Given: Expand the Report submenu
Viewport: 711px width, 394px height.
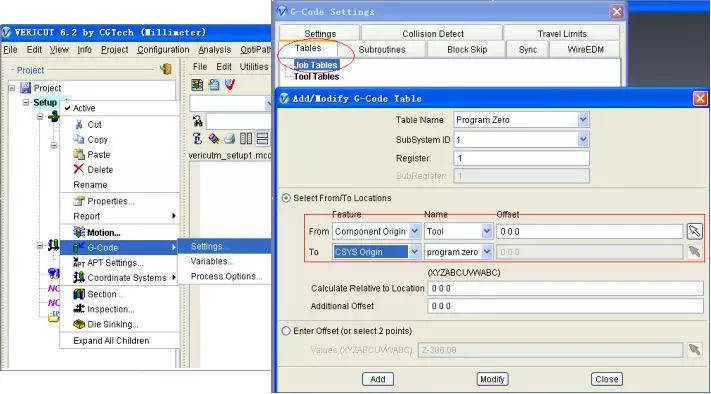Looking at the screenshot, I should point(120,216).
